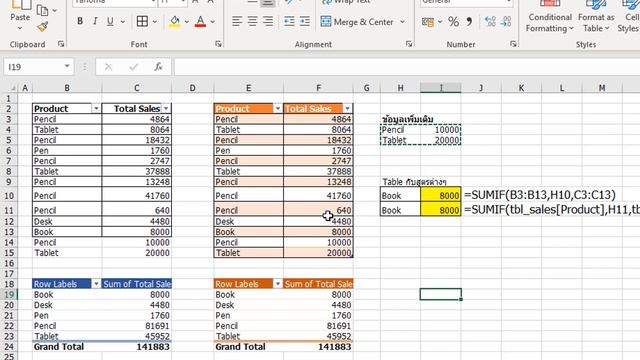Click the Name Box showing I19
This screenshot has width=640, height=360.
(33, 67)
